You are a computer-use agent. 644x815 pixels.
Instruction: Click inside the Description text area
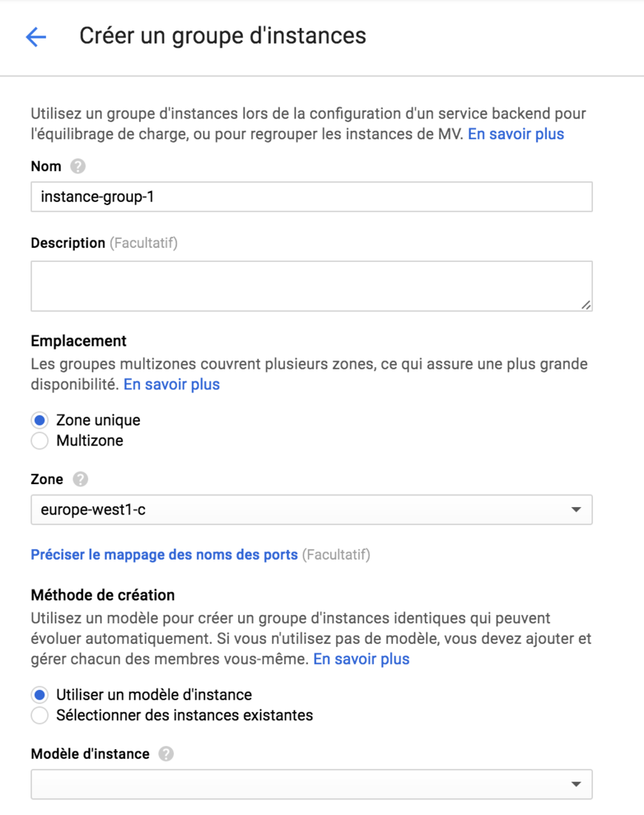tap(311, 285)
